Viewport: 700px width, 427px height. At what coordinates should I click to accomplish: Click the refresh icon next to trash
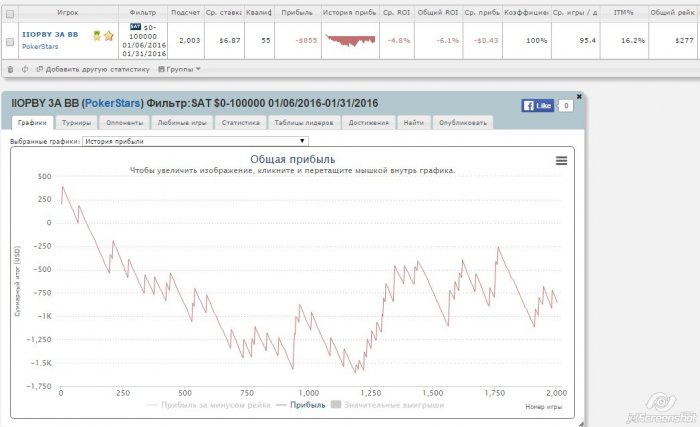(25, 69)
